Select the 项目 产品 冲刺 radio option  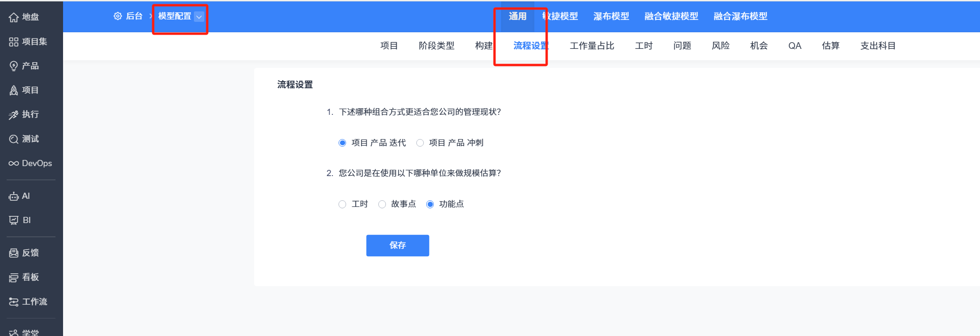(420, 143)
